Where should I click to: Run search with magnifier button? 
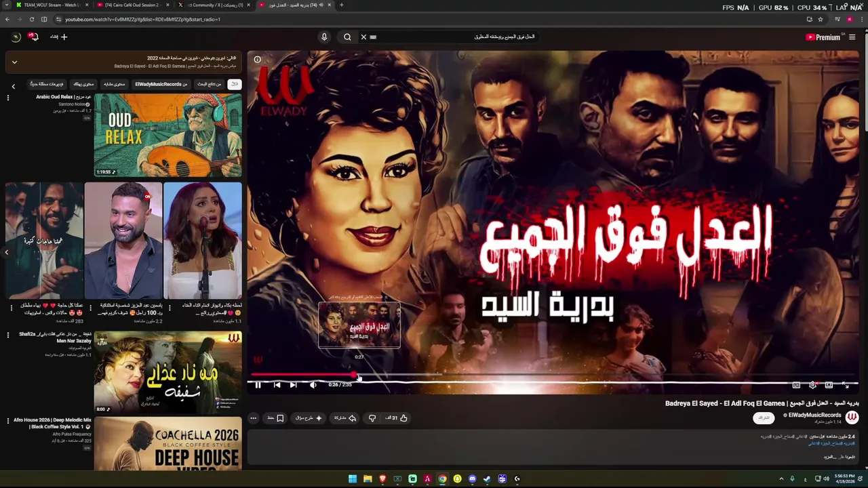[x=347, y=37]
